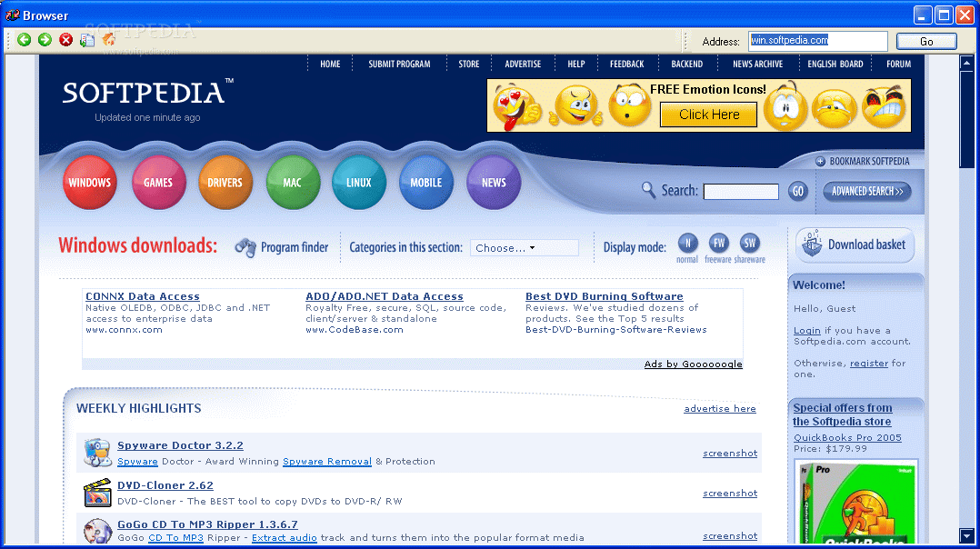Click the plus icon beside Bookmark Softpedia
Screen dimensions: 980x549
821,161
